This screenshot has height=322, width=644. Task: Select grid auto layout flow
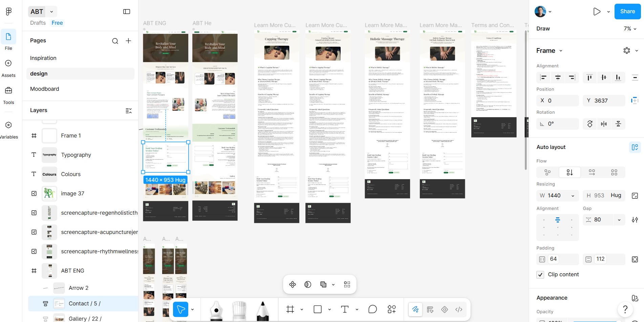614,172
